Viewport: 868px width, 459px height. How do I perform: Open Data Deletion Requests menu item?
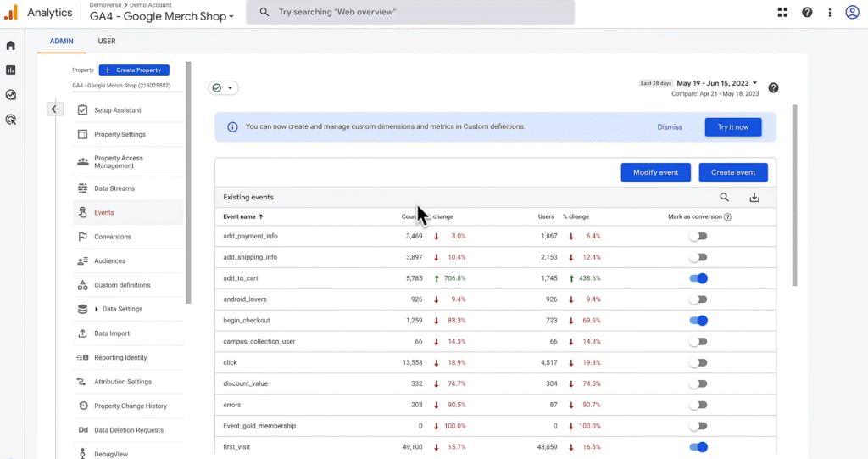tap(129, 430)
